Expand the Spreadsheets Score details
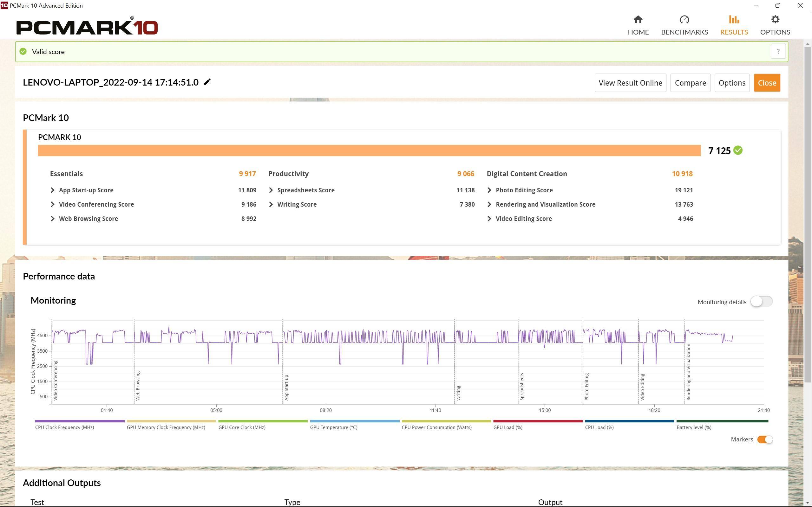The height and width of the screenshot is (507, 812). click(271, 190)
